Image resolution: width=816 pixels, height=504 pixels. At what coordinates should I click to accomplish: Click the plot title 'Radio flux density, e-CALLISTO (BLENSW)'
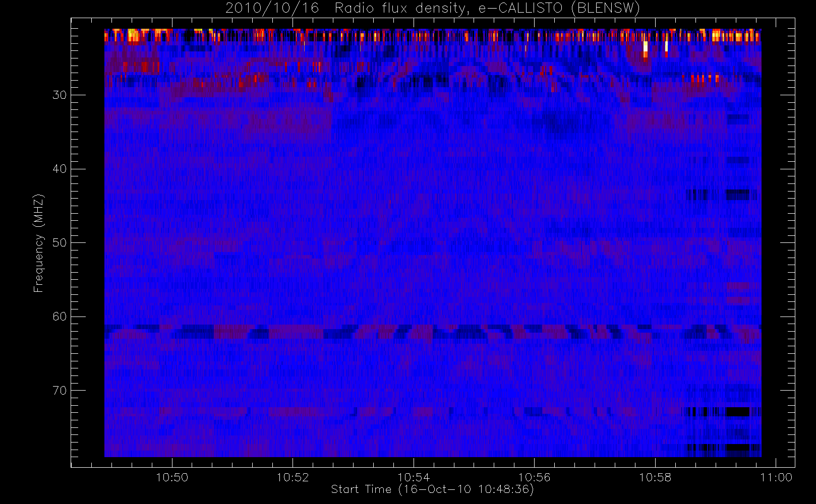488,9
